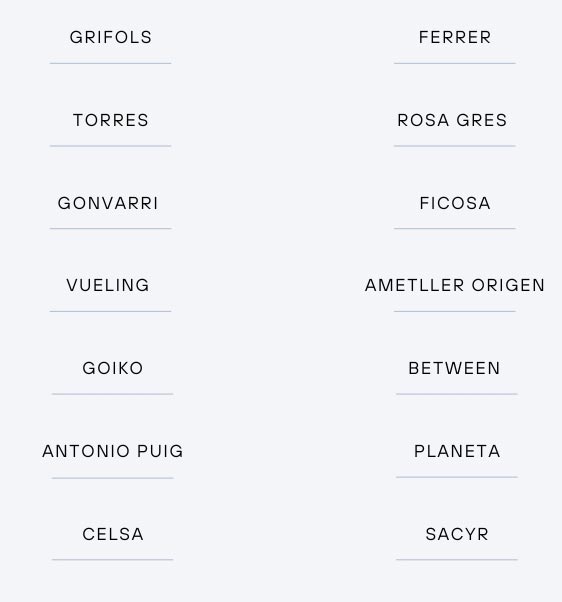Select the GOIKO item

pyautogui.click(x=113, y=368)
